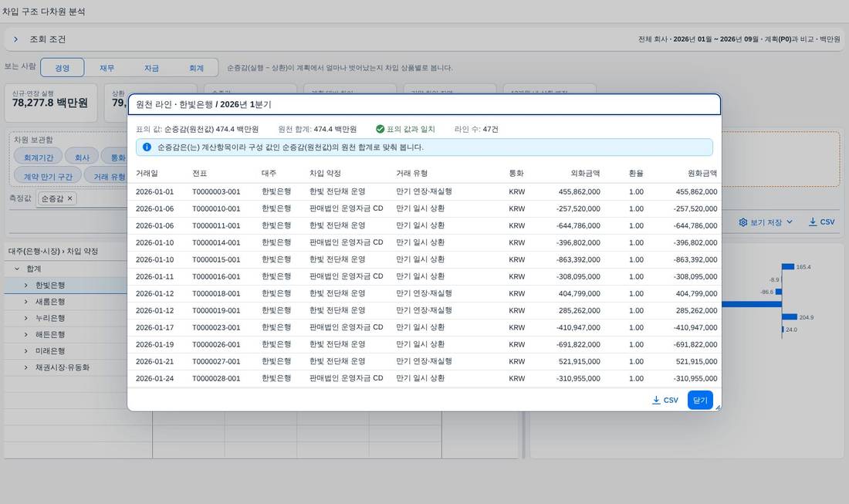Click 원천 합계: 474.4 백만원 summary
The height and width of the screenshot is (504, 849).
click(317, 129)
